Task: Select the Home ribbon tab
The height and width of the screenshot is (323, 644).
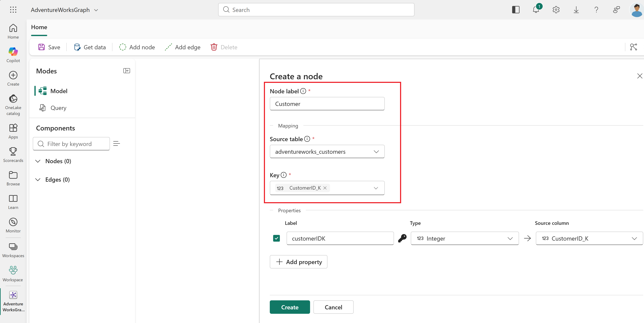Action: [39, 27]
